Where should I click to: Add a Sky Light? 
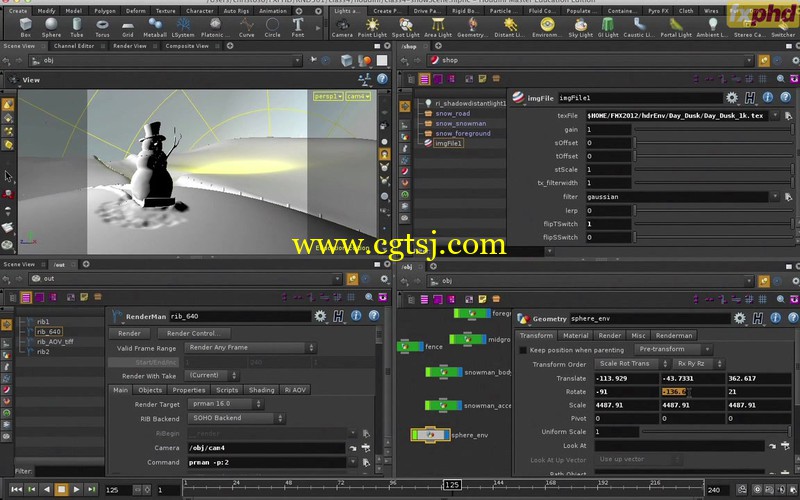click(581, 27)
